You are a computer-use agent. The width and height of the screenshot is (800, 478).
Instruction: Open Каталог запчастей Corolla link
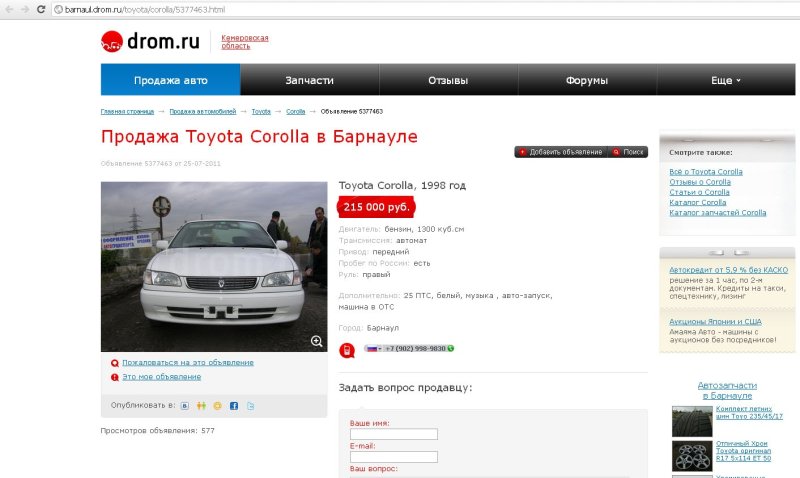tap(717, 213)
